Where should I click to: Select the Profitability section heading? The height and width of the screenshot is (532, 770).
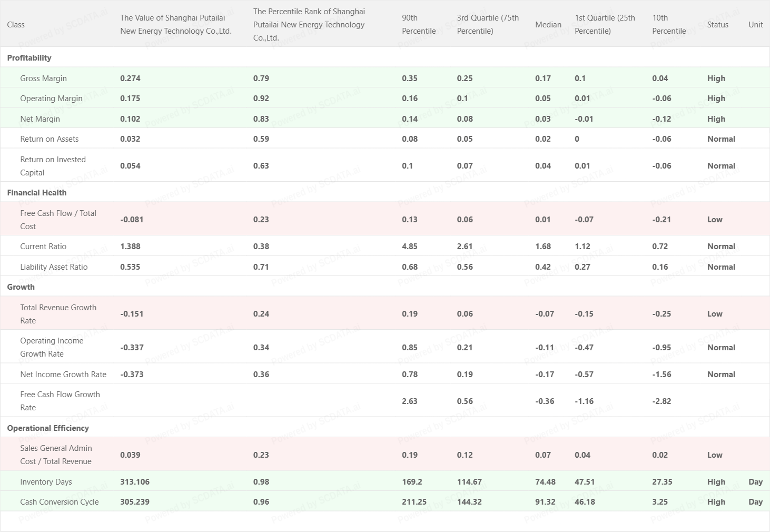coord(29,58)
